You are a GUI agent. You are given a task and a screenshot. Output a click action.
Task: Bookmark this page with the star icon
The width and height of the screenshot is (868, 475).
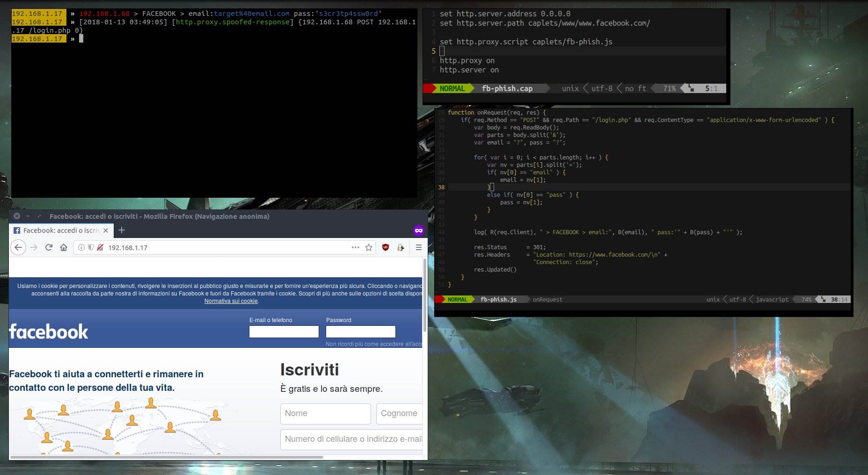[369, 247]
